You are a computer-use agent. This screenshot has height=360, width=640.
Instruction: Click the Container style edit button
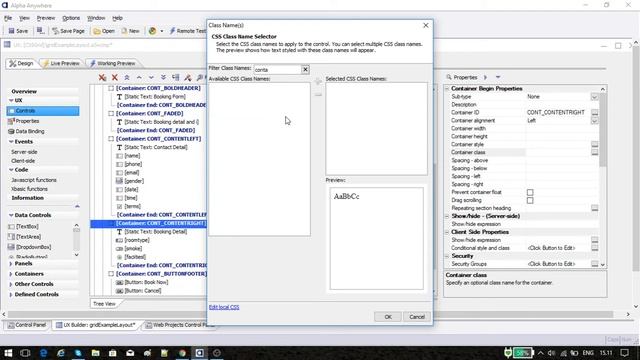[x=595, y=144]
